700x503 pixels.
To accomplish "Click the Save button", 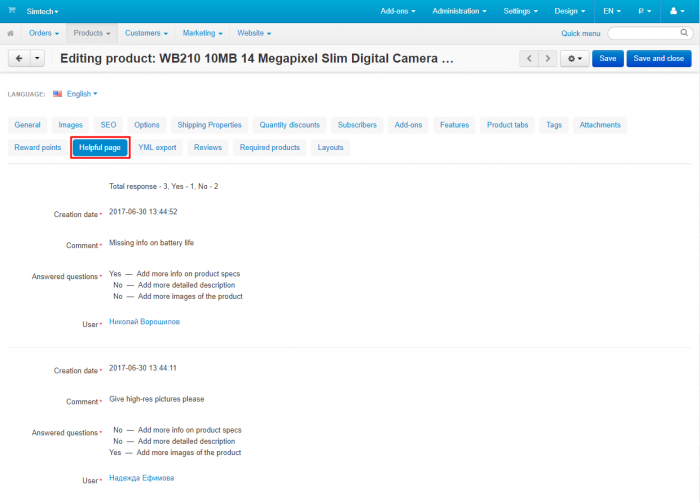I will click(608, 58).
